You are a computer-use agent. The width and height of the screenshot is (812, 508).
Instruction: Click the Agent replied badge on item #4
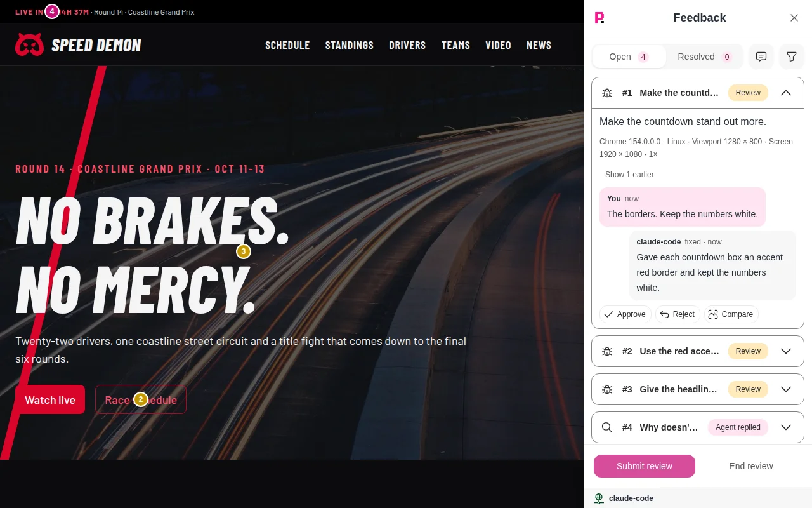(x=738, y=427)
